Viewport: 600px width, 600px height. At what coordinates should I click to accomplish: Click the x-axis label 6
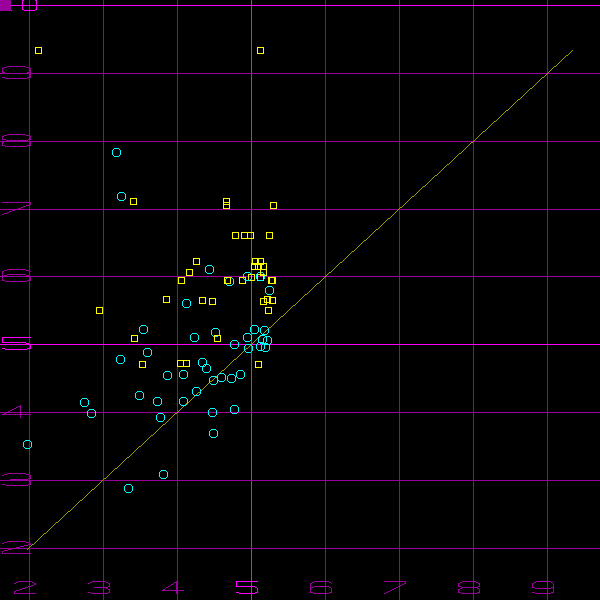321,588
